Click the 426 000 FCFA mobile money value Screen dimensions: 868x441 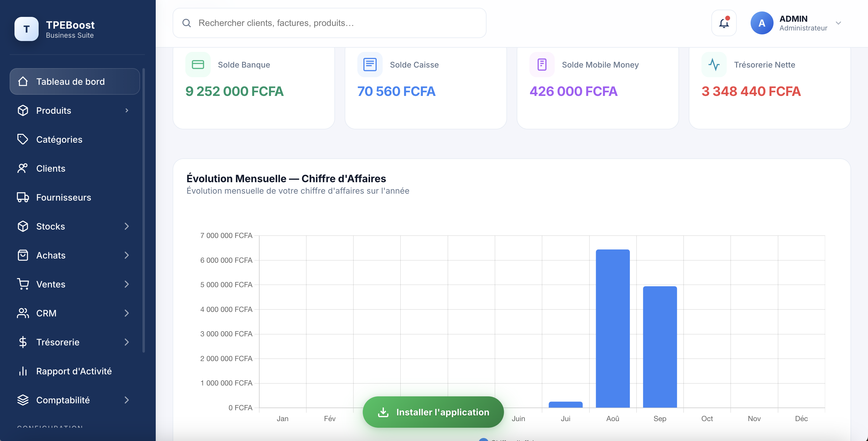click(573, 91)
